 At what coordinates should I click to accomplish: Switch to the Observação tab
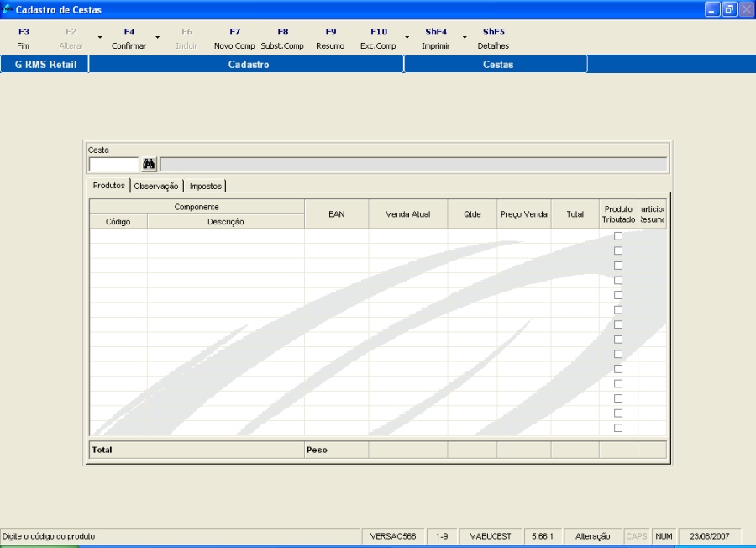[x=156, y=187]
